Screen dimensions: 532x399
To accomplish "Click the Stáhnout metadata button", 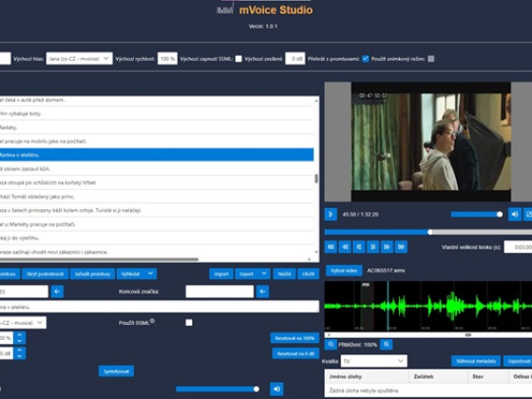I will click(x=476, y=361).
